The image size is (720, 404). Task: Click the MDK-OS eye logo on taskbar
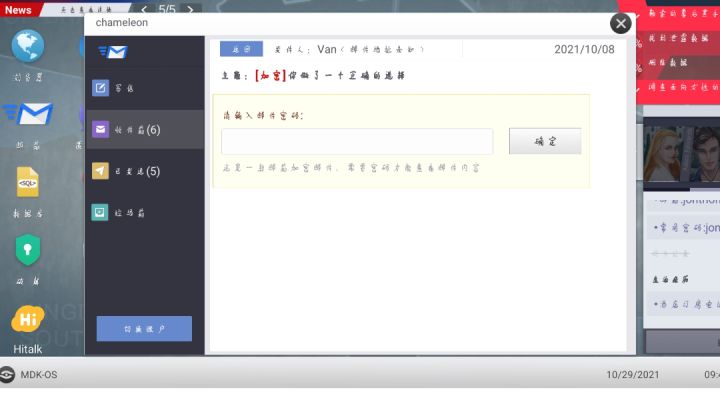[x=7, y=375]
